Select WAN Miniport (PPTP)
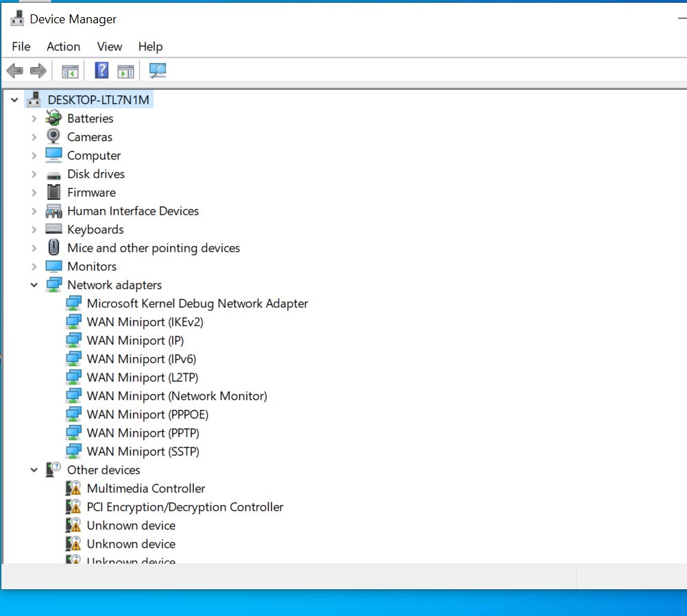 143,432
